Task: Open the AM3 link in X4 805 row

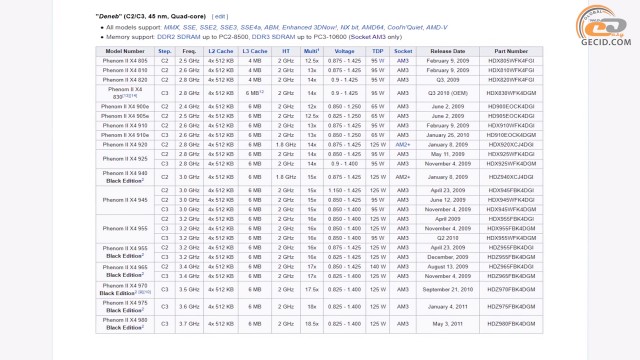Action: 402,61
